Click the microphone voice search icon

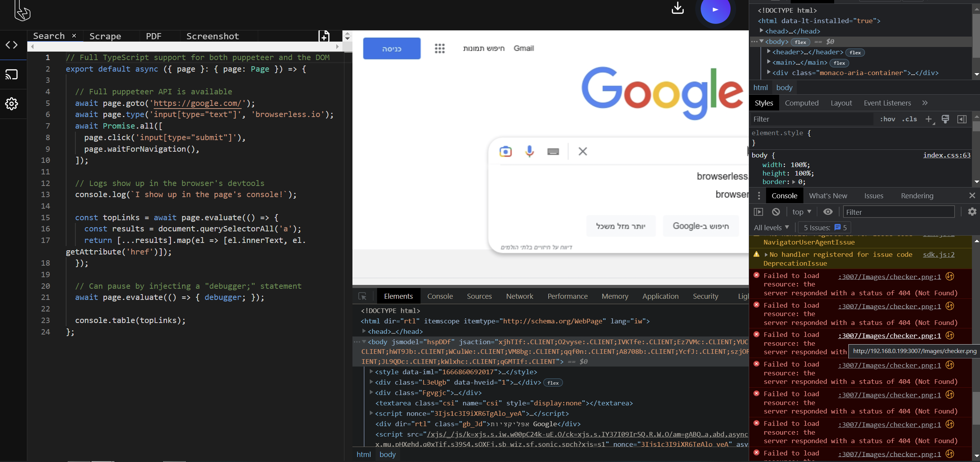coord(529,151)
